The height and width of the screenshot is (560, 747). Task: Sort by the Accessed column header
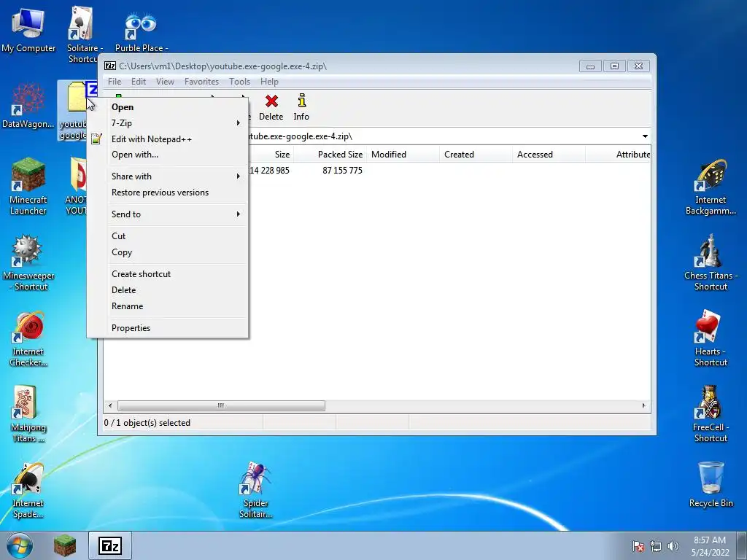(549, 155)
